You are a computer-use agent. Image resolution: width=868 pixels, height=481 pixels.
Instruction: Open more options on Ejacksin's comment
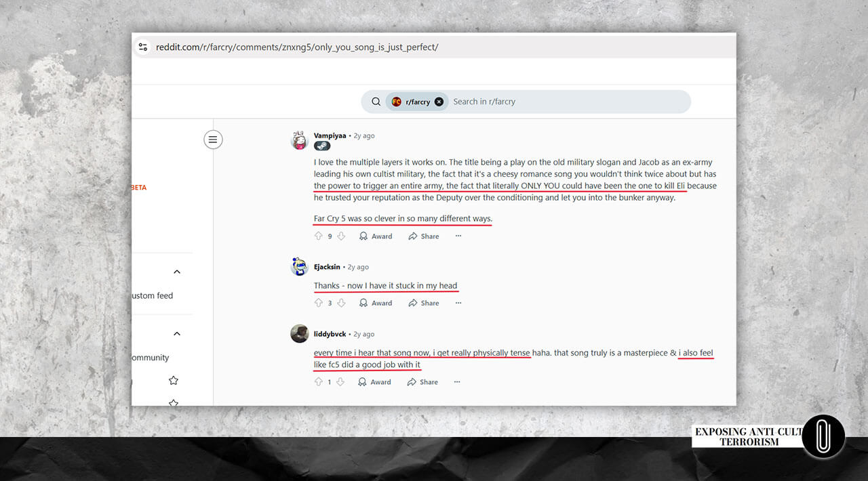tap(458, 304)
